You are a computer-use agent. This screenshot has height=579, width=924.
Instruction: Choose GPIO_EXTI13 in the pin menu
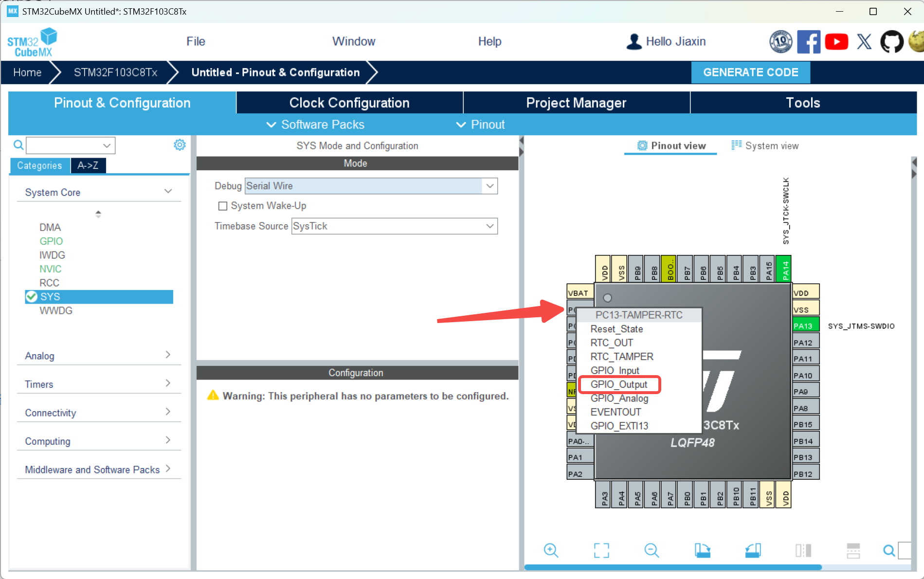tap(619, 426)
